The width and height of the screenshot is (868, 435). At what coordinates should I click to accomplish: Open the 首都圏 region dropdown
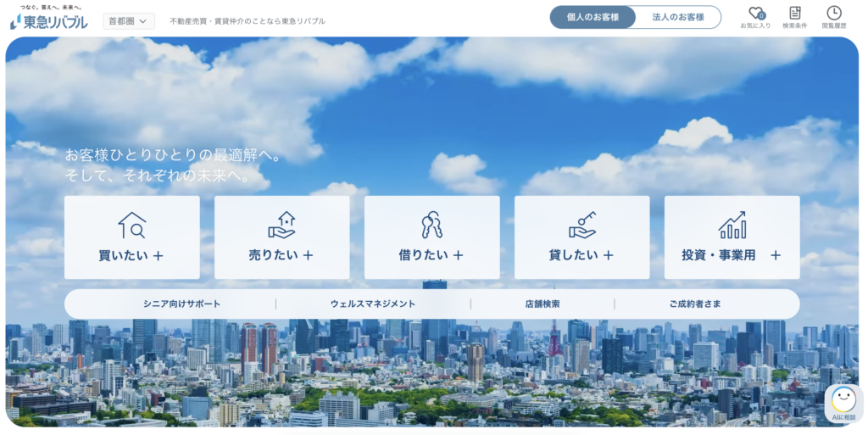pyautogui.click(x=128, y=20)
